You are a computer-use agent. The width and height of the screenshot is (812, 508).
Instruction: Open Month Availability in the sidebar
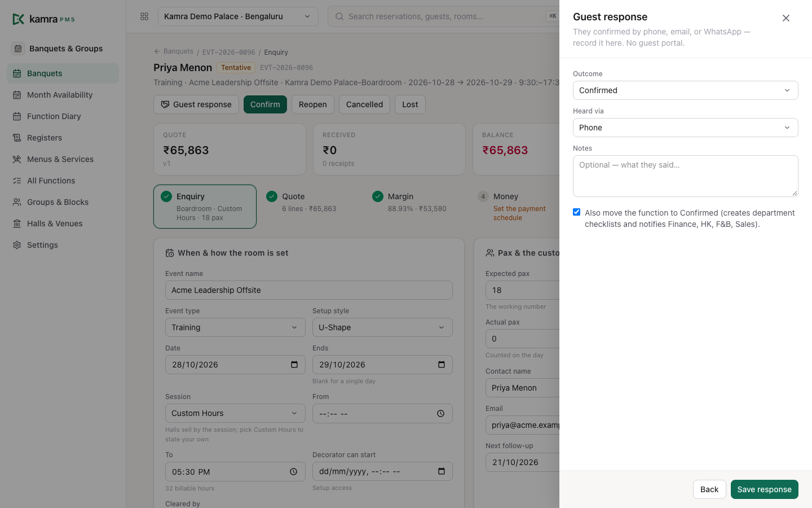[x=63, y=95]
